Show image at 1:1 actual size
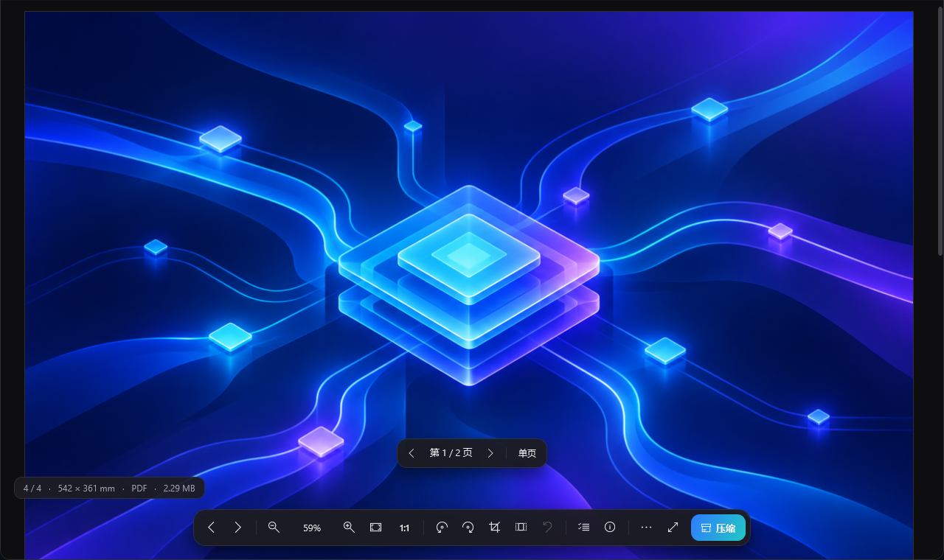 (404, 528)
